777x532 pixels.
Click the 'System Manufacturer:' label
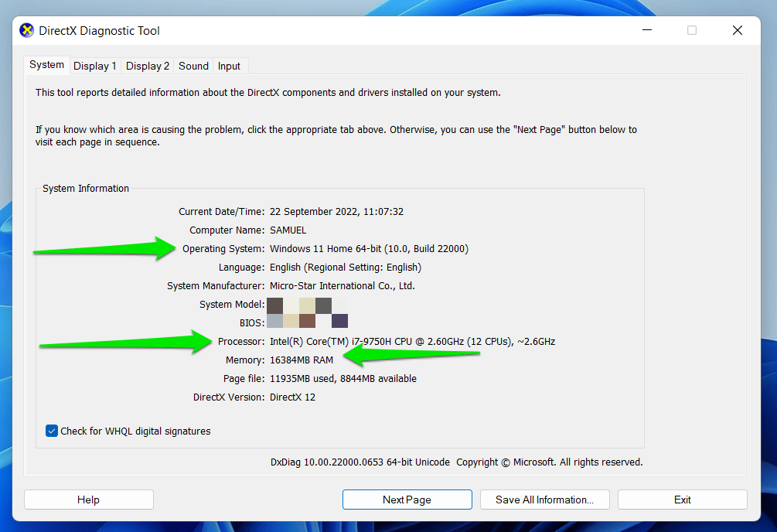click(216, 286)
